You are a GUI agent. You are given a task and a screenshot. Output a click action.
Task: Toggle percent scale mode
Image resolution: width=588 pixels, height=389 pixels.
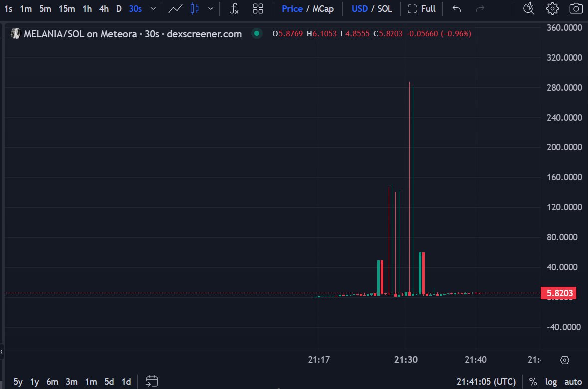point(533,382)
